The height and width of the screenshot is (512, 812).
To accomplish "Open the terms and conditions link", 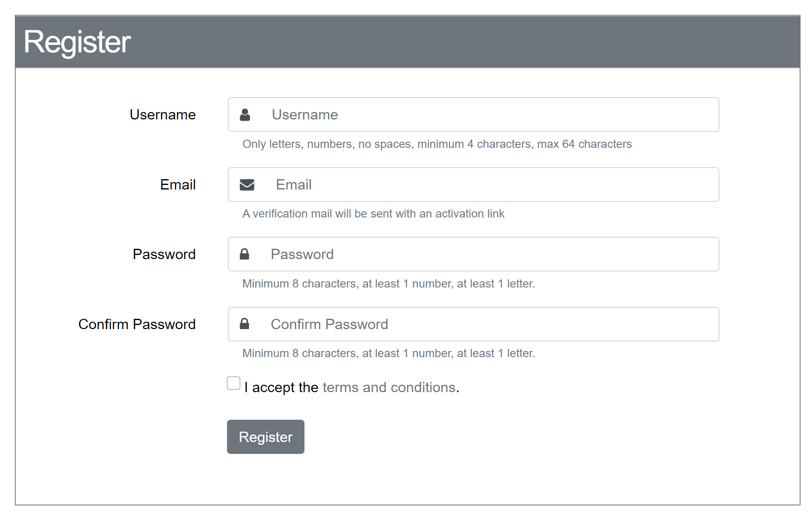I will point(389,388).
